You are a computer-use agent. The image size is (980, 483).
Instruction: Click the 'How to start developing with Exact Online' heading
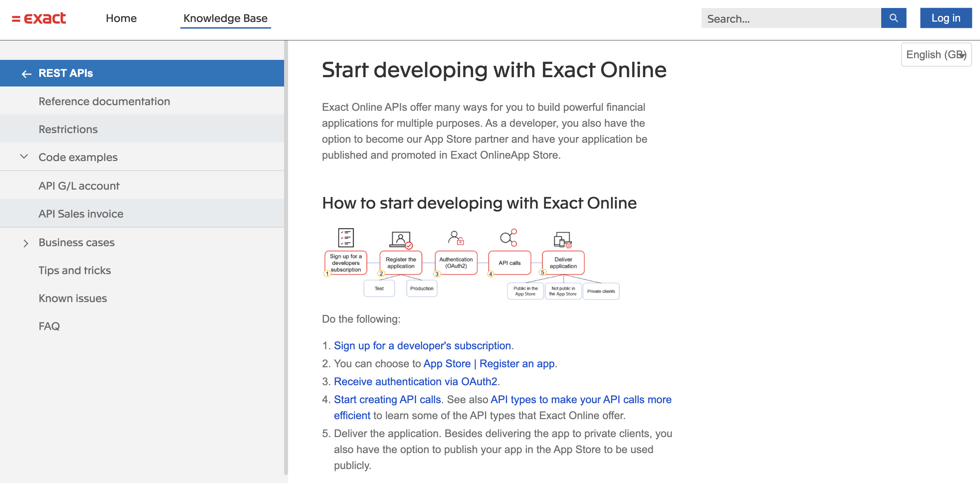pos(479,203)
